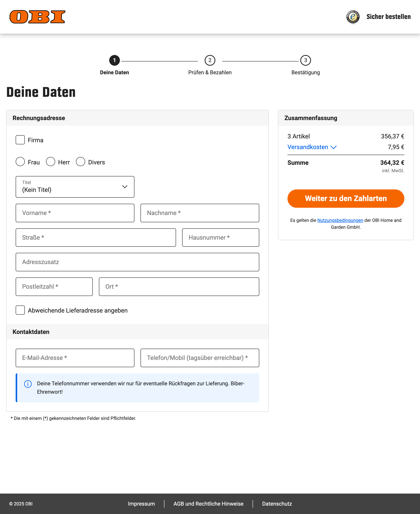The height and width of the screenshot is (514, 420).
Task: Click the Trusted Shops badge icon
Action: click(352, 17)
